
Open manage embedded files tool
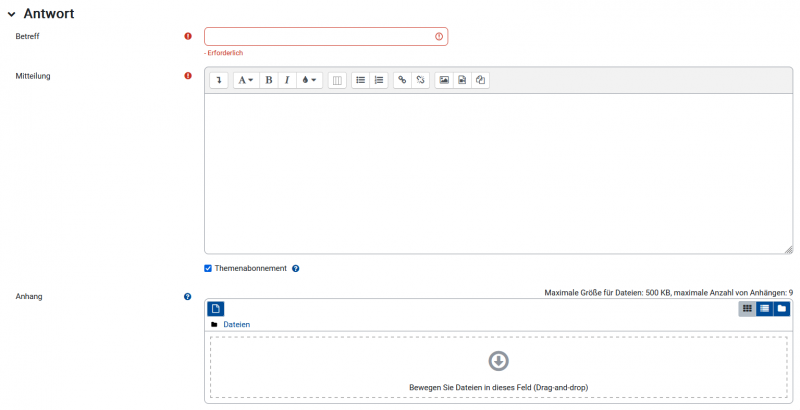click(x=480, y=80)
